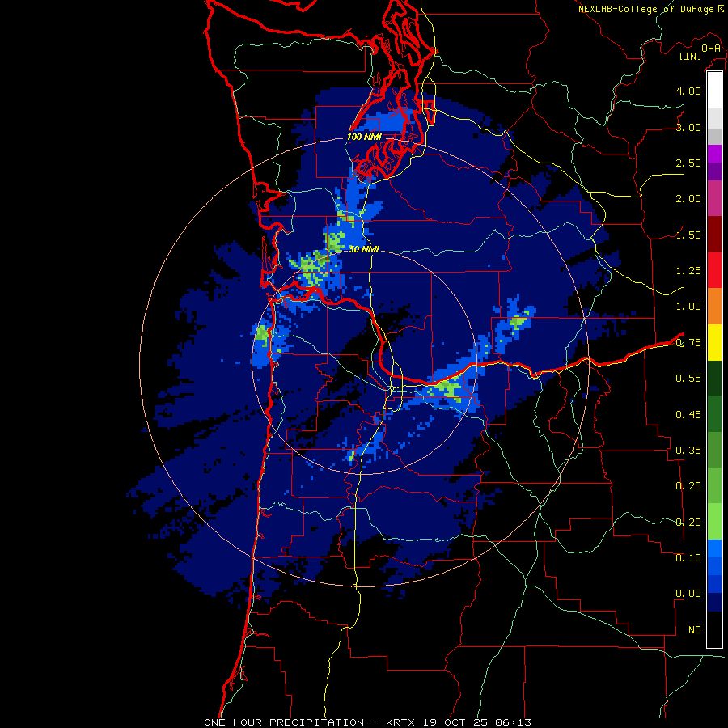
Task: Click the "1.00" legend value
Action: [688, 307]
